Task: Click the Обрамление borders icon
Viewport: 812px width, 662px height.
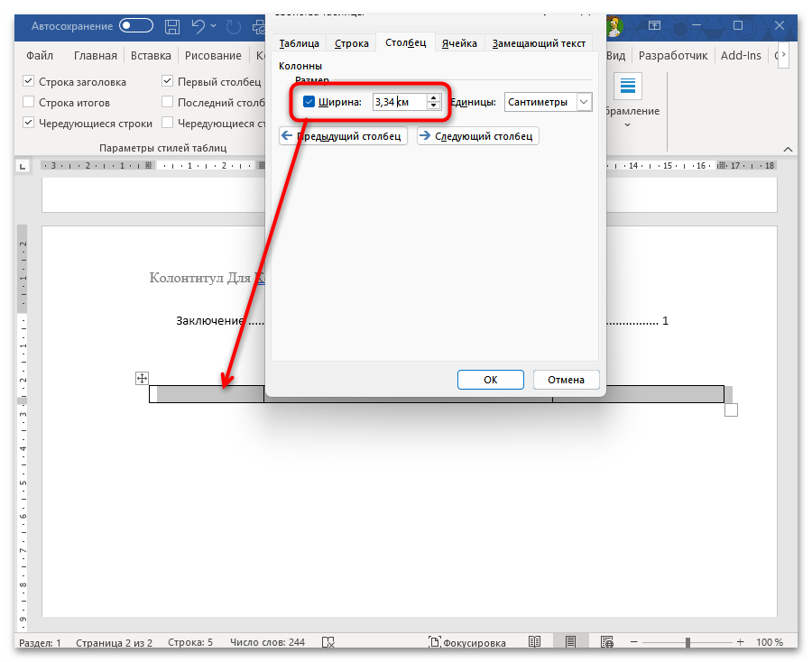Action: [628, 87]
